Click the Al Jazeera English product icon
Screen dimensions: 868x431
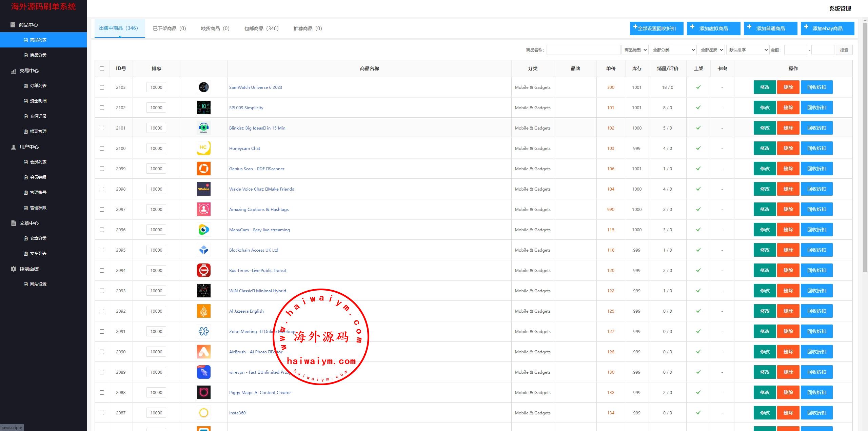point(203,311)
